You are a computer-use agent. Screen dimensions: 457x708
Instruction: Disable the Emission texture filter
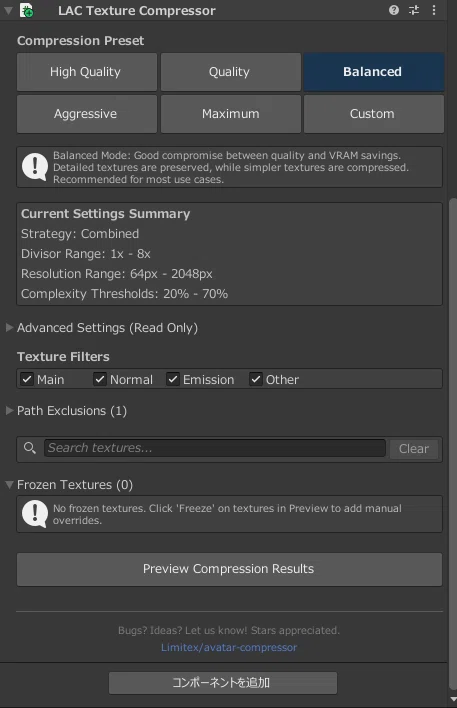(x=173, y=379)
